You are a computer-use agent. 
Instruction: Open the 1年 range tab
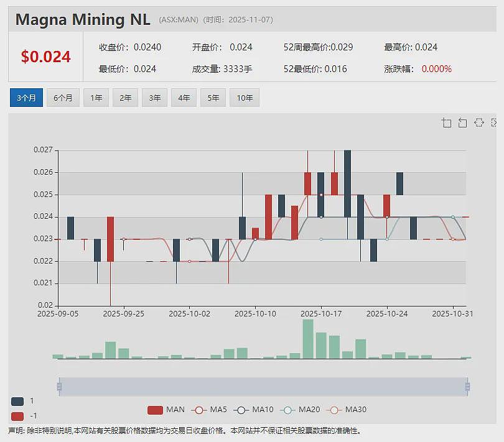pyautogui.click(x=96, y=98)
